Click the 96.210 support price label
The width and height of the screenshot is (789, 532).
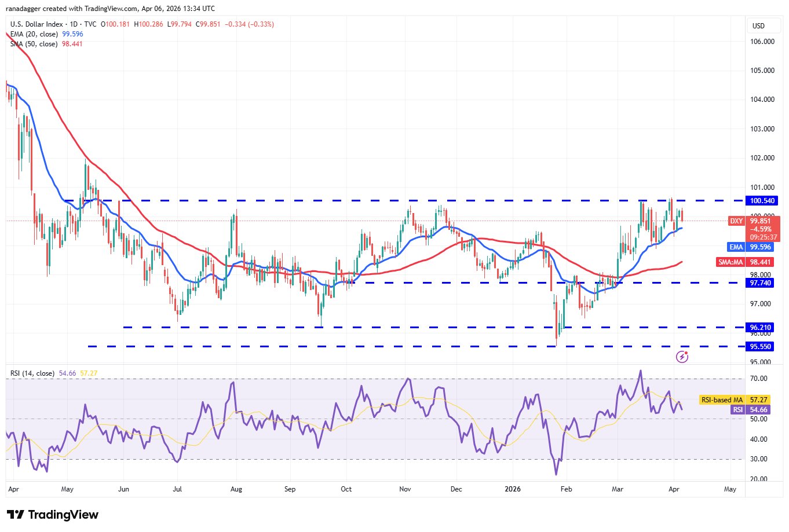pyautogui.click(x=761, y=328)
